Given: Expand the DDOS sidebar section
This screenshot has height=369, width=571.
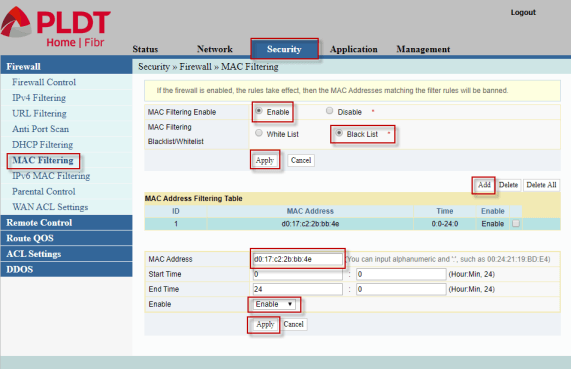Looking at the screenshot, I should (66, 269).
